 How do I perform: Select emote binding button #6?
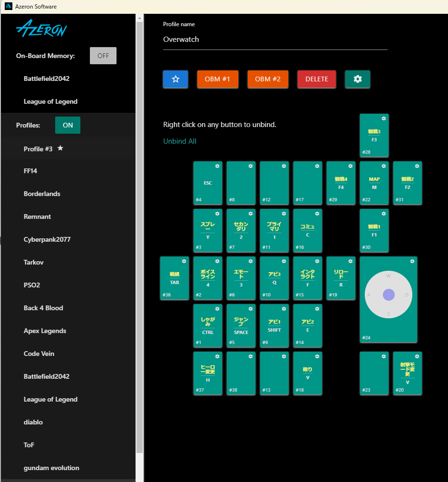[241, 278]
